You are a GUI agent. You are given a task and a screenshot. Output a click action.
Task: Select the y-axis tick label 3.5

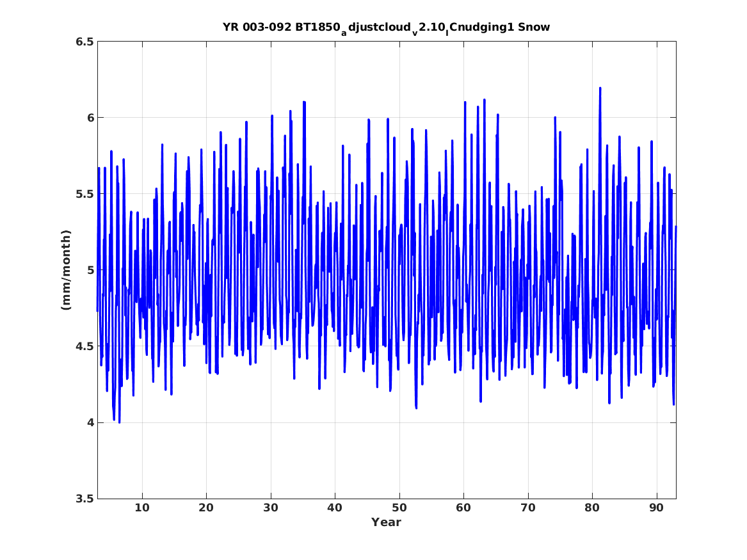coord(84,499)
